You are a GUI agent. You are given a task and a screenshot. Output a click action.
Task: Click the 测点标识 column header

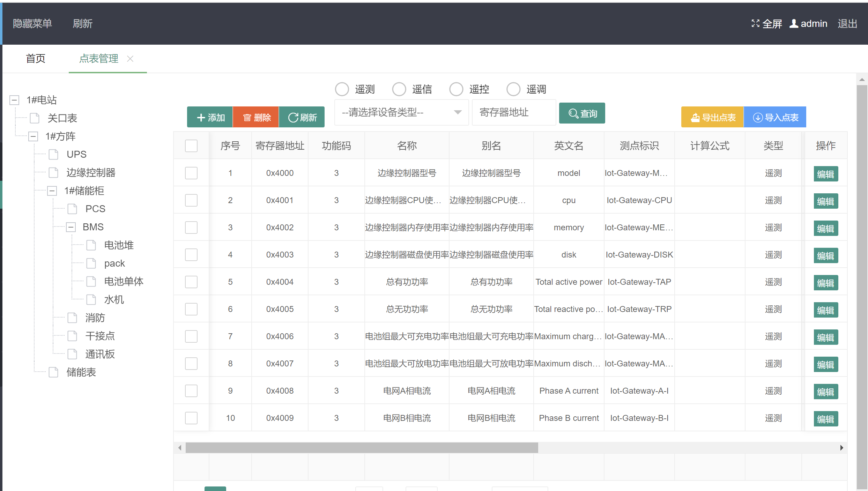click(639, 146)
